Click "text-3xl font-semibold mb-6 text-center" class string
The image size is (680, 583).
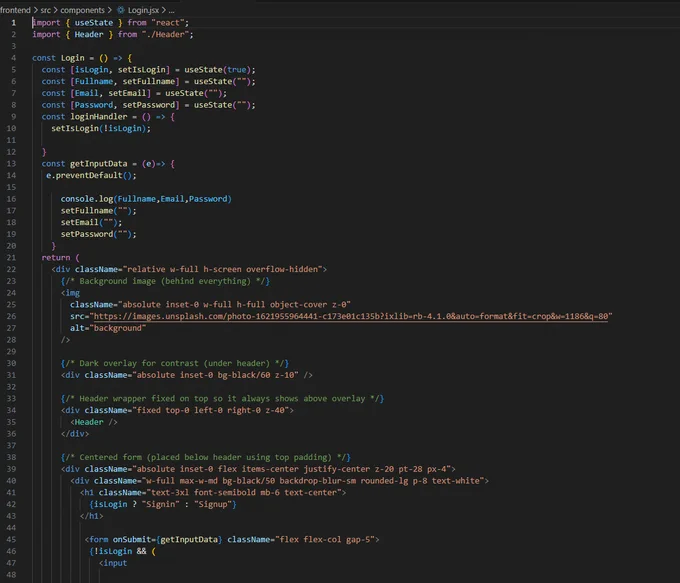coord(244,492)
